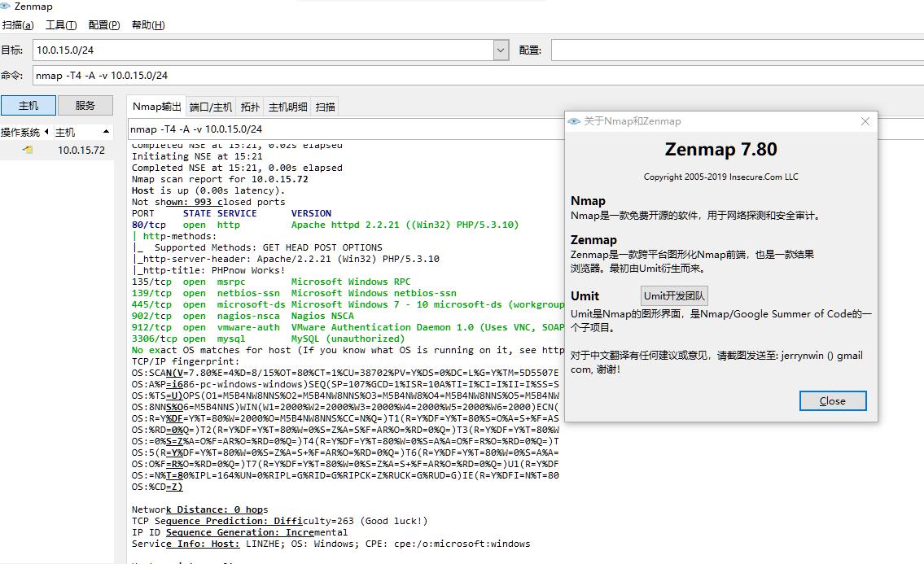Viewport: 924px width, 564px height.
Task: Open the 配置(P) menu
Action: [104, 24]
